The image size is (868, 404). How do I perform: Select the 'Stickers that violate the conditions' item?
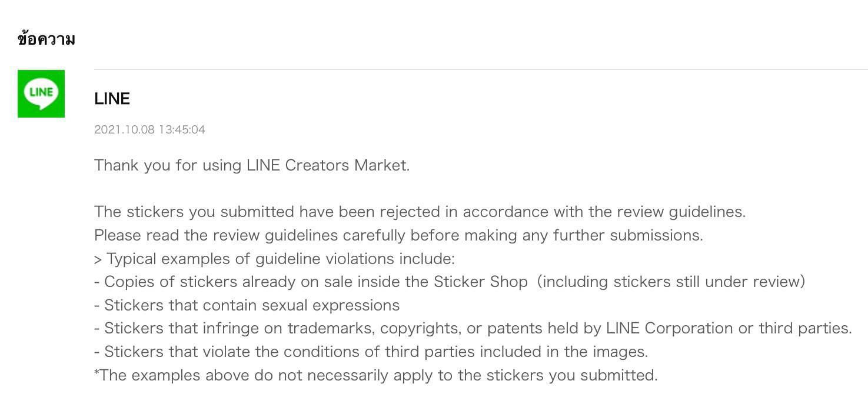pos(371,352)
